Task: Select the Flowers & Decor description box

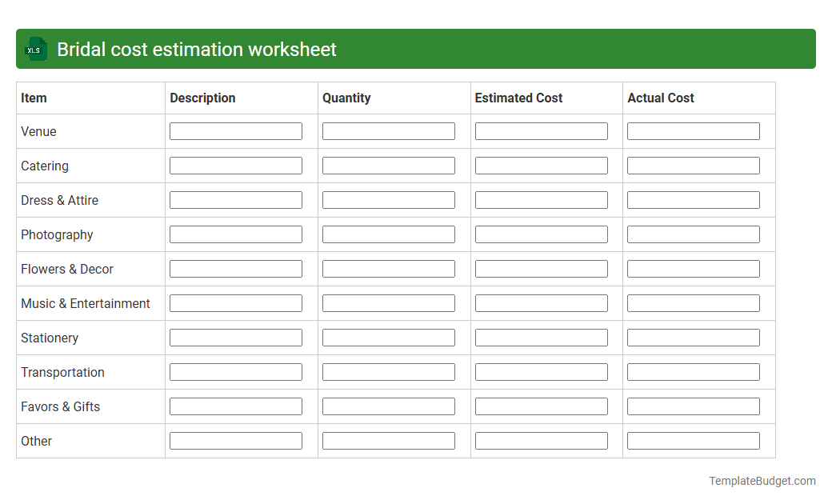Action: (235, 268)
